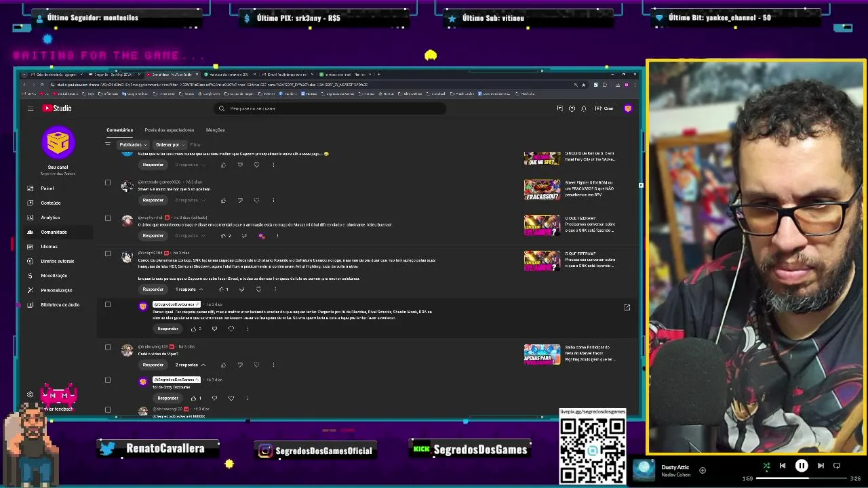The height and width of the screenshot is (488, 868).
Task: Like the Street 6 comment
Action: coord(223,200)
